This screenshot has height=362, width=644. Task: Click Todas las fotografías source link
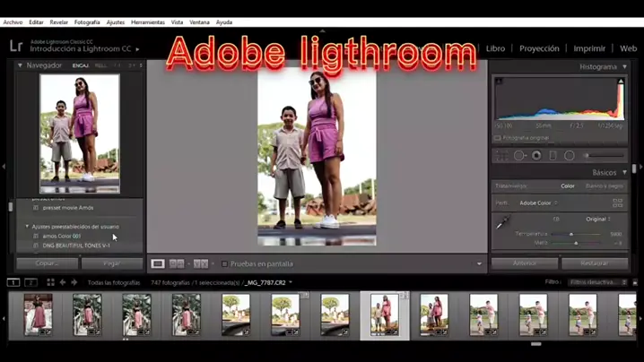[114, 282]
